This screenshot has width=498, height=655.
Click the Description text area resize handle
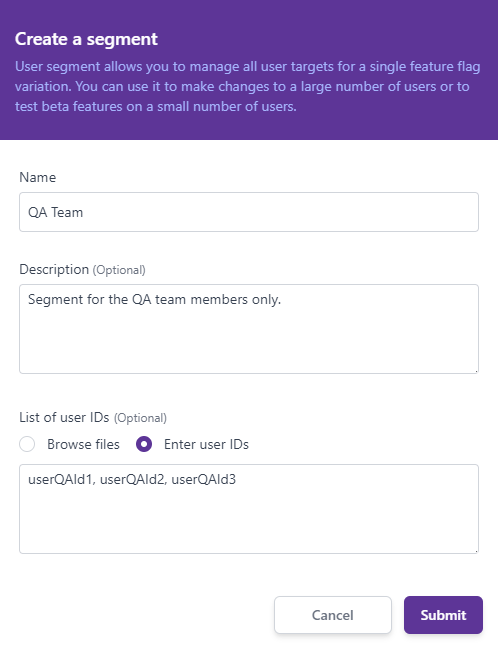pos(476,371)
